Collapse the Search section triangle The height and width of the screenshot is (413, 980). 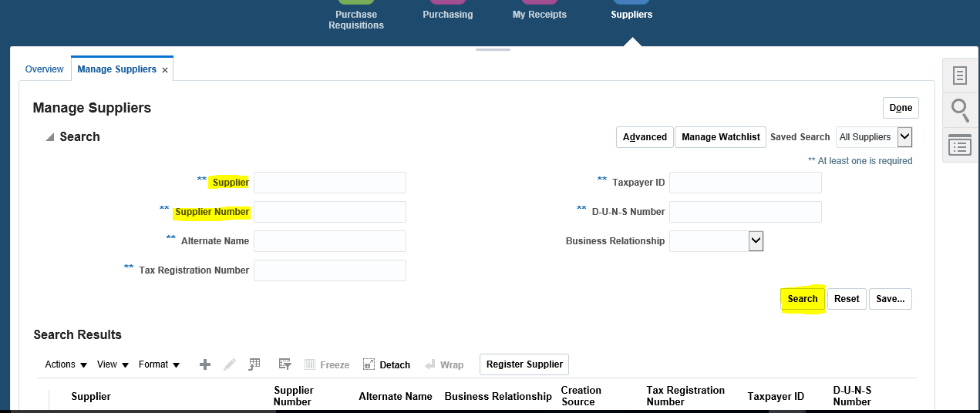[49, 137]
